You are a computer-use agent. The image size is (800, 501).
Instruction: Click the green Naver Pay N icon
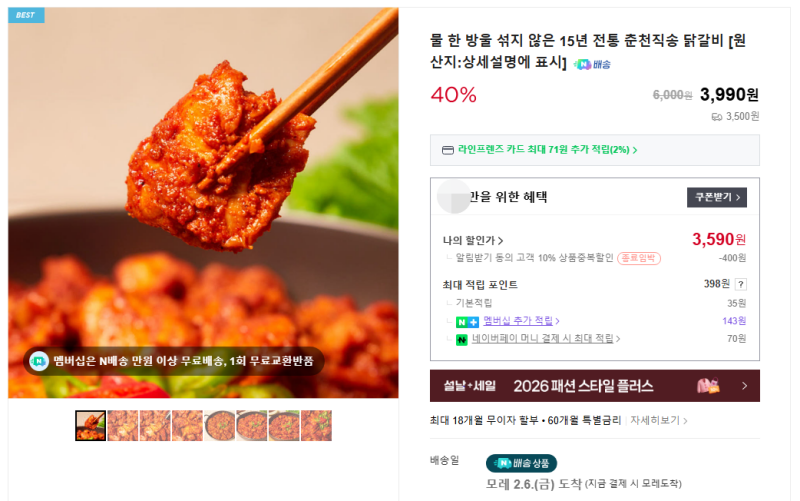point(462,340)
